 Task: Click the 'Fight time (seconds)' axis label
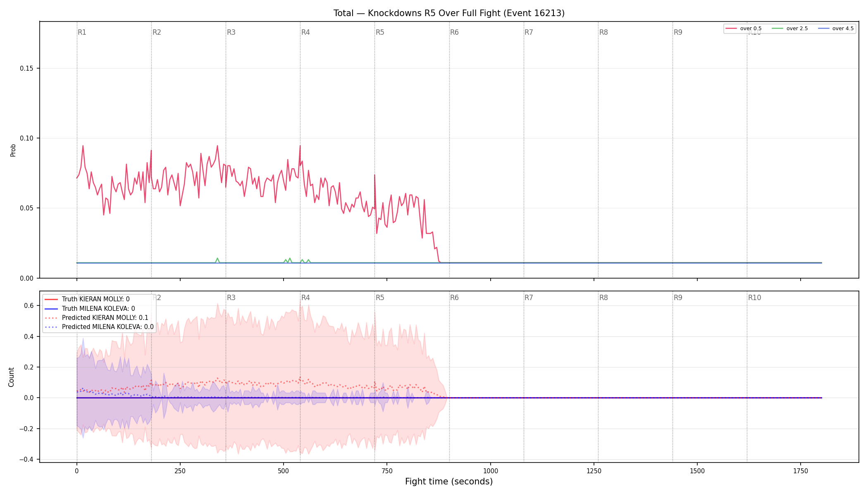449,482
